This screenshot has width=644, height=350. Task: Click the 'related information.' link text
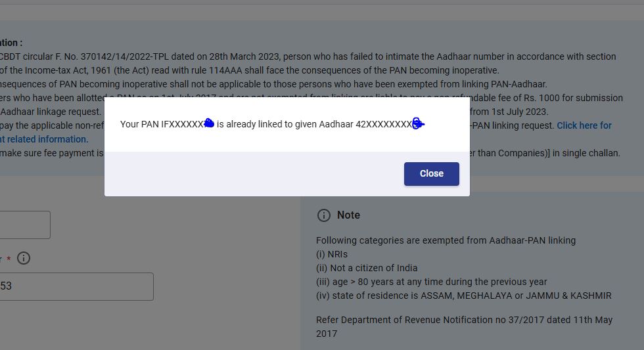coord(47,139)
